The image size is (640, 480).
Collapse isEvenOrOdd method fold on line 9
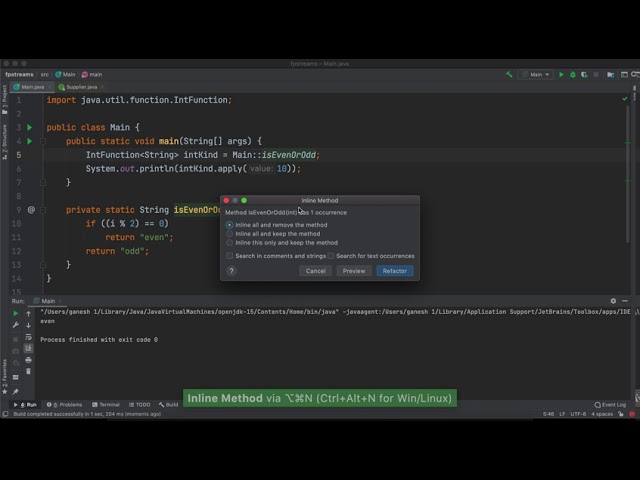pos(43,210)
